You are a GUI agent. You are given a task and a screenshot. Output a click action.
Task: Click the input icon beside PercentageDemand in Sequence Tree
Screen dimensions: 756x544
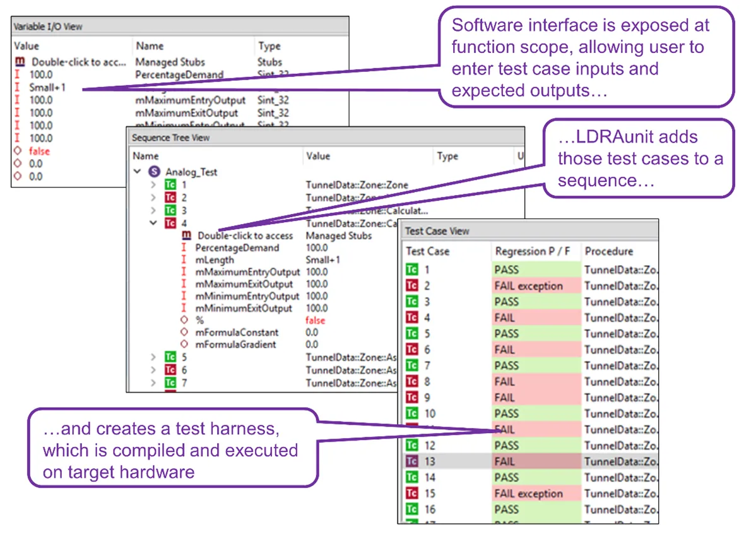tap(184, 247)
